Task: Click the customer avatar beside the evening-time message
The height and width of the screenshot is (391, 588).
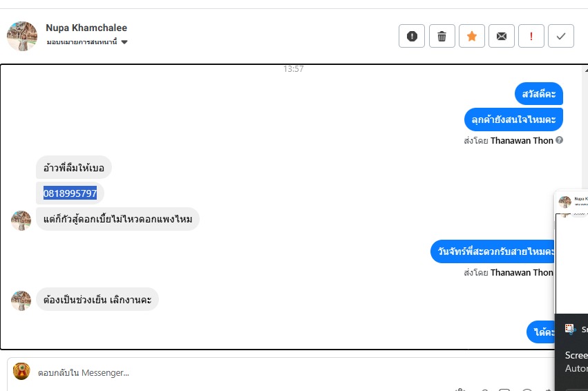Action: [x=21, y=301]
